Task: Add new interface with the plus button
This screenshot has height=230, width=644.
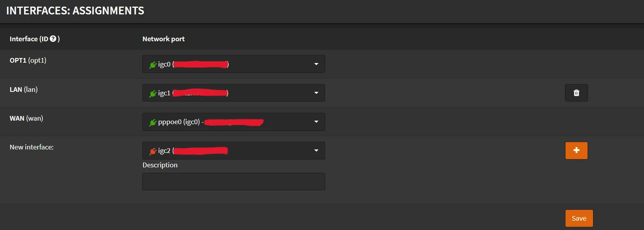Action: tap(576, 150)
